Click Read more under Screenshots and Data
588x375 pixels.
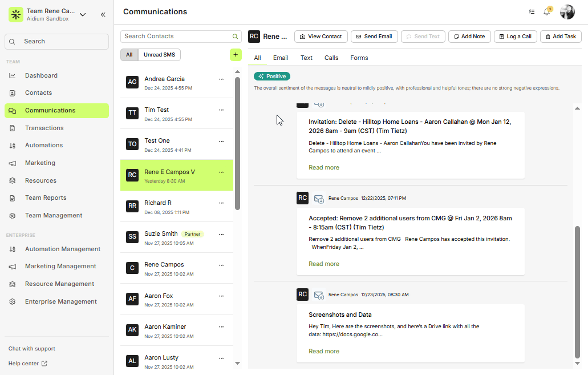tap(324, 352)
